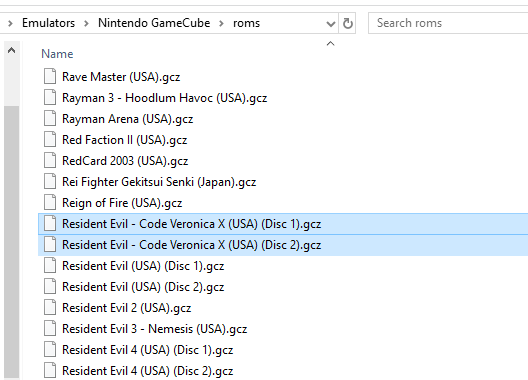Select Rei Fighter Gekitsui Senki (Japan).gcz
This screenshot has height=380, width=528.
tap(159, 182)
